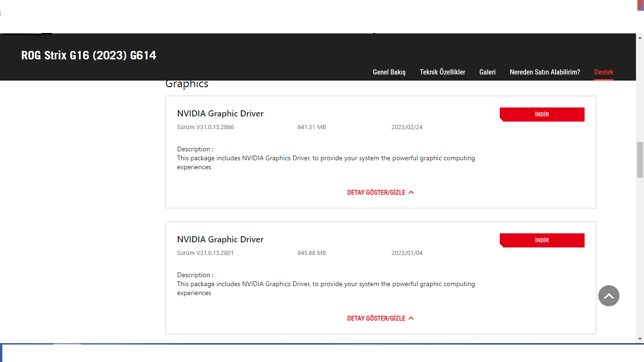644x362 pixels.
Task: Collapse details for driver V31.0.15.2866
Action: 381,192
